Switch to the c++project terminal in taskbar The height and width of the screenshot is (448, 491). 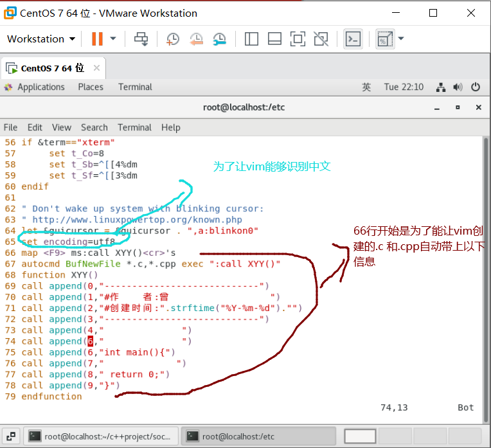[101, 436]
